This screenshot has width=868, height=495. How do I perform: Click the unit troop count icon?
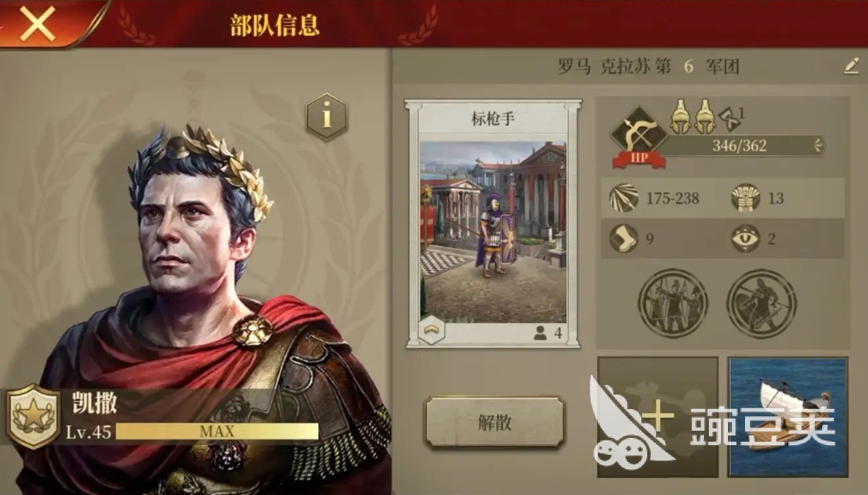pyautogui.click(x=540, y=333)
